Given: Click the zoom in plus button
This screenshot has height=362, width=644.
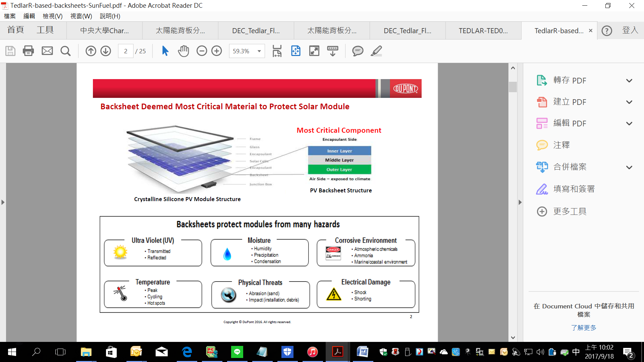Looking at the screenshot, I should pos(217,51).
